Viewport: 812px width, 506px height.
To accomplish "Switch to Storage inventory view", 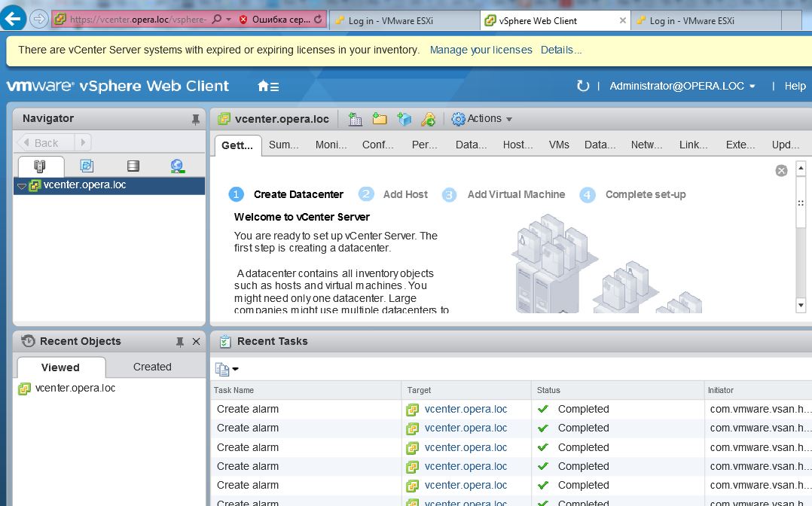I will [x=133, y=166].
